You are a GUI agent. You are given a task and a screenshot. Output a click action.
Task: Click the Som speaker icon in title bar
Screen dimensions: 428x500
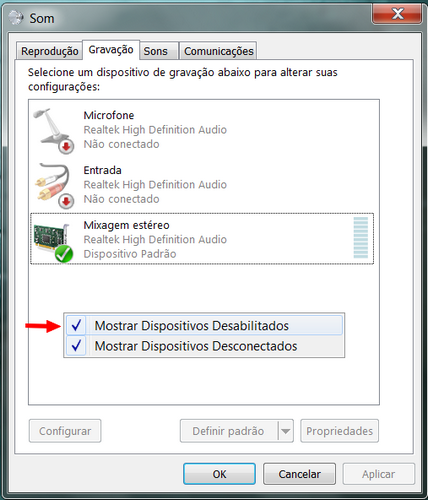point(16,17)
